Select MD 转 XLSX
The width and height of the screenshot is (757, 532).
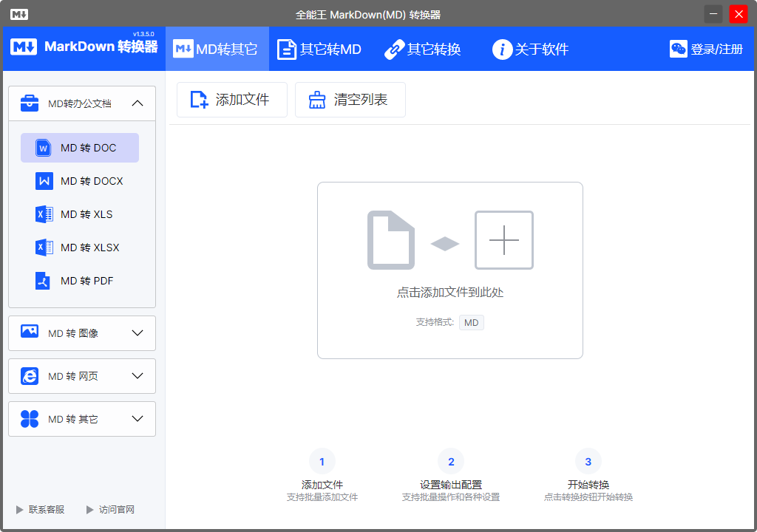tap(80, 248)
